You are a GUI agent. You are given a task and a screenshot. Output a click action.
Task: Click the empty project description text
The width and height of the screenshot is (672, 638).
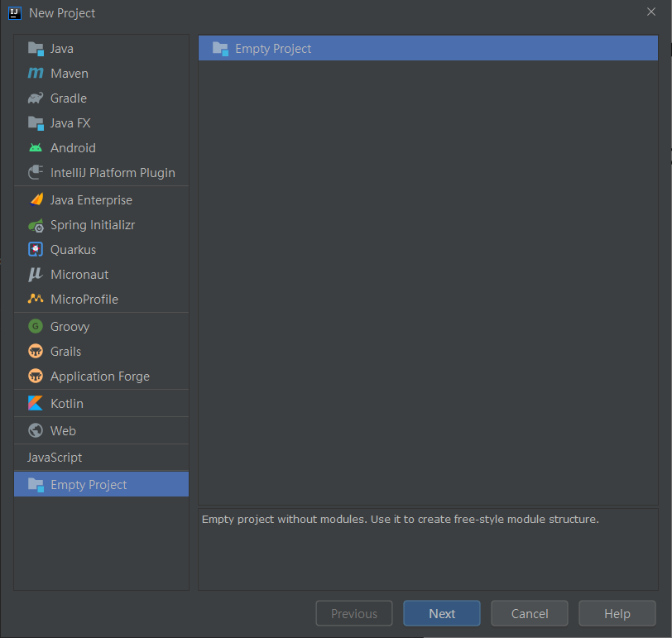point(401,520)
